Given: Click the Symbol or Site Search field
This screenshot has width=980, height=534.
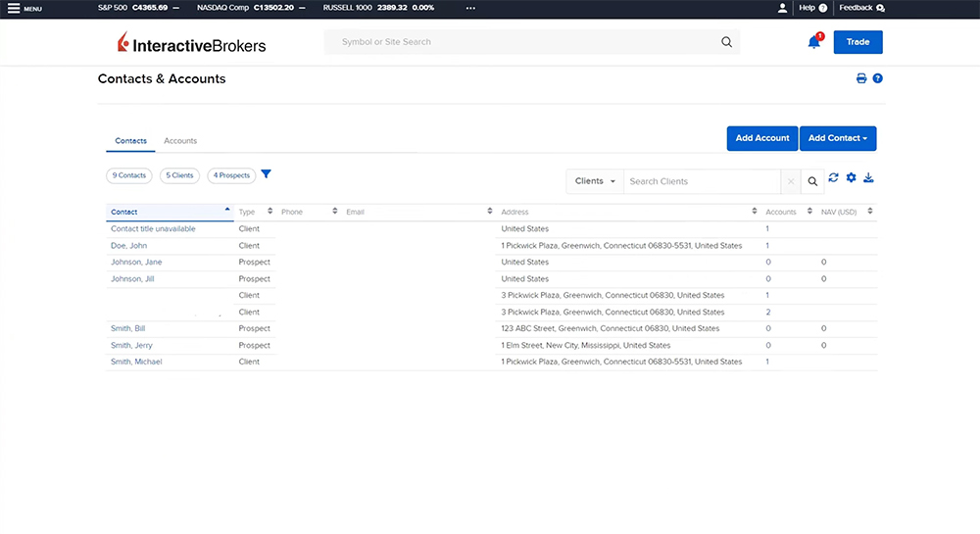Looking at the screenshot, I should 529,42.
